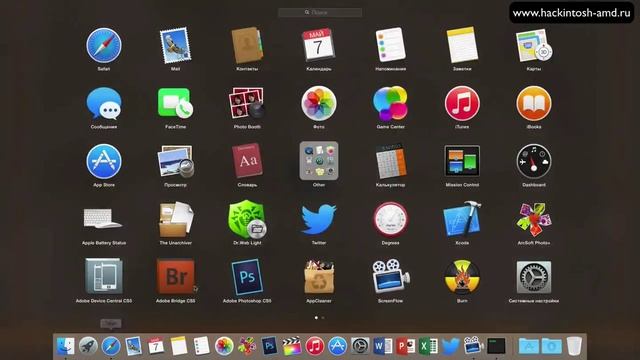Viewport: 640px width, 360px height.
Task: Open Safari from the Dock
Action: point(111,347)
